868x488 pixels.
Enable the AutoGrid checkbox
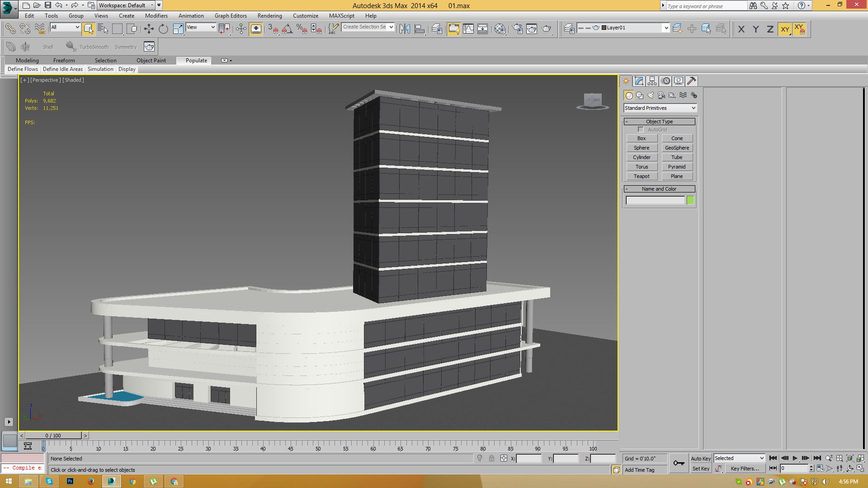tap(641, 130)
